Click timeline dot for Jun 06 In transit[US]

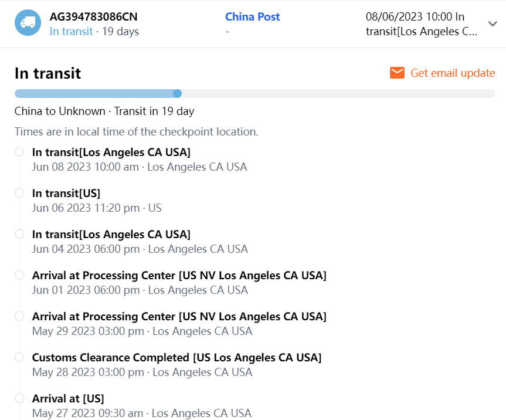point(19,193)
